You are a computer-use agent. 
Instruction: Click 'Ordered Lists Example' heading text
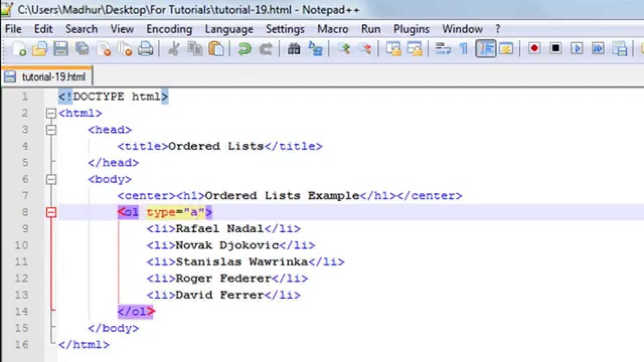pos(282,196)
